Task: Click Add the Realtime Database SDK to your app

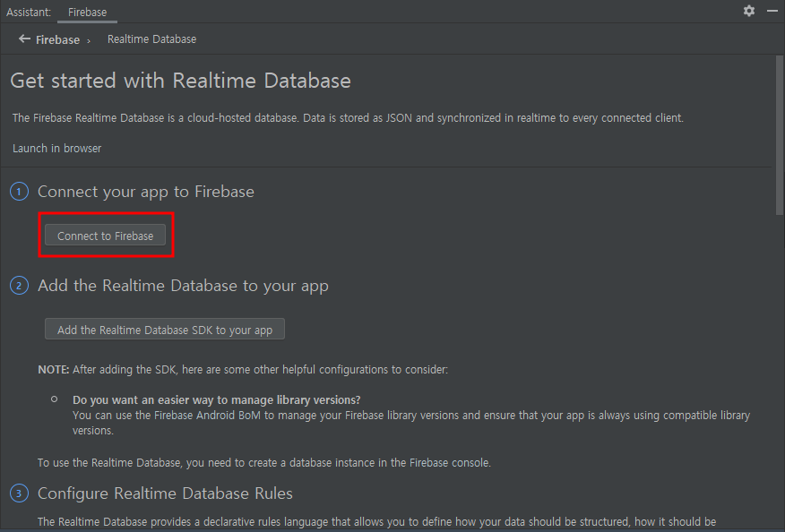Action: coord(165,330)
